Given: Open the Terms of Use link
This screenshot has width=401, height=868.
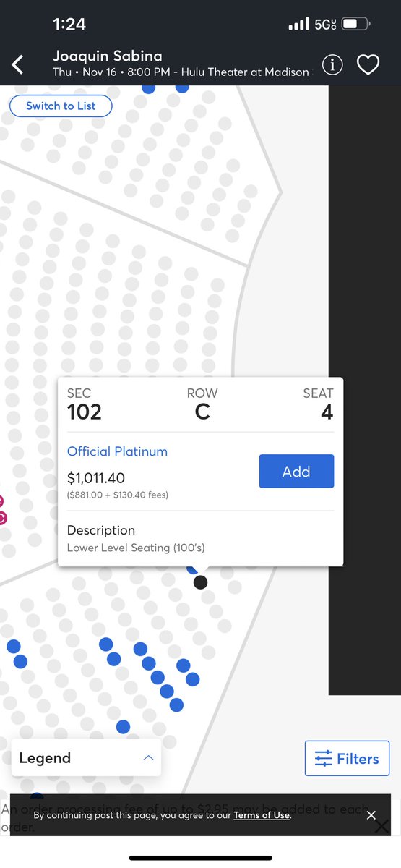Looking at the screenshot, I should tap(262, 815).
